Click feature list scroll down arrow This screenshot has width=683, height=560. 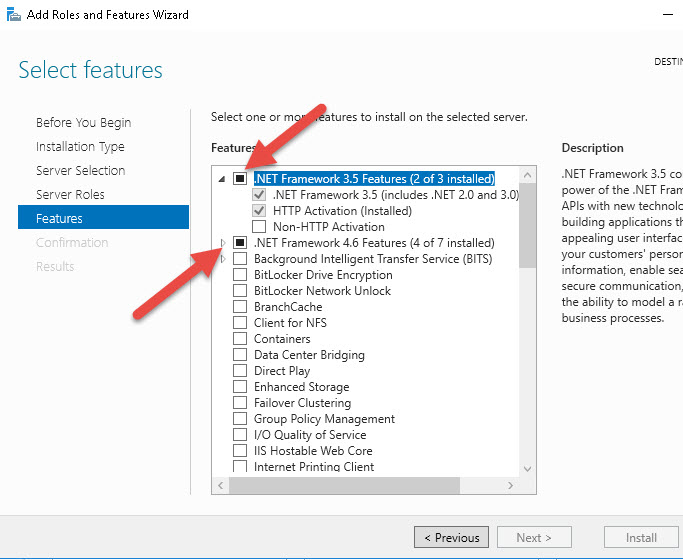pos(527,469)
